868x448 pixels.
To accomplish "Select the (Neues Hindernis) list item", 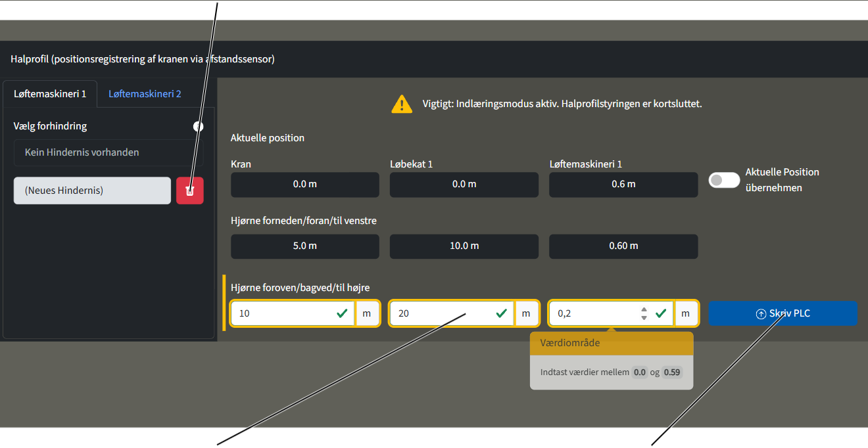I will coord(92,190).
